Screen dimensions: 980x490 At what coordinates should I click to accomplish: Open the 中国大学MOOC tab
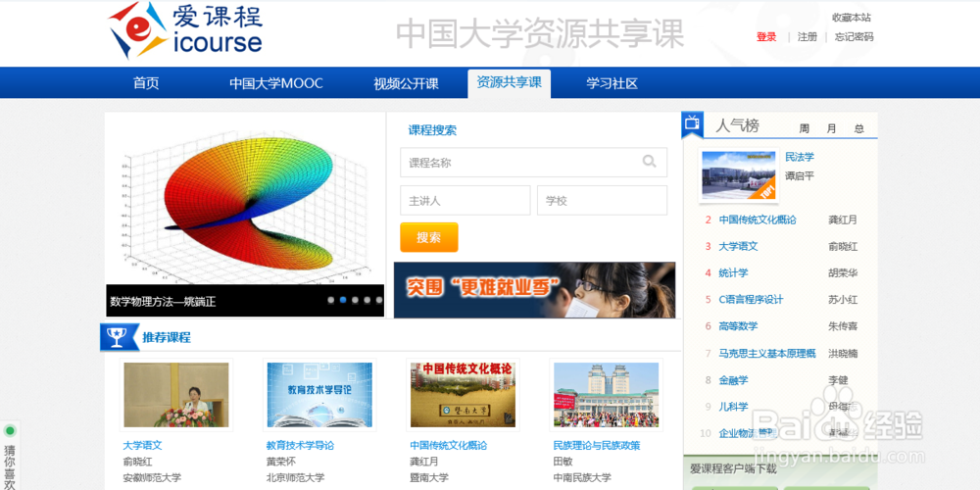275,83
